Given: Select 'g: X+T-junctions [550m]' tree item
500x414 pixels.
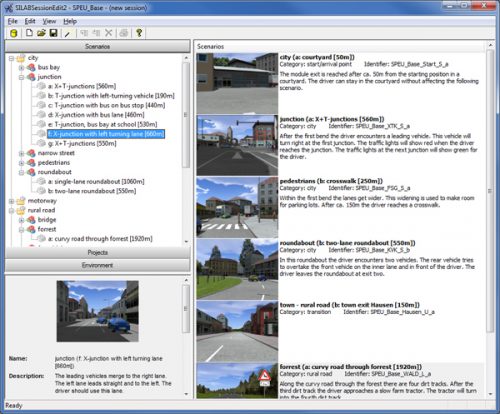Looking at the screenshot, I should tap(82, 144).
